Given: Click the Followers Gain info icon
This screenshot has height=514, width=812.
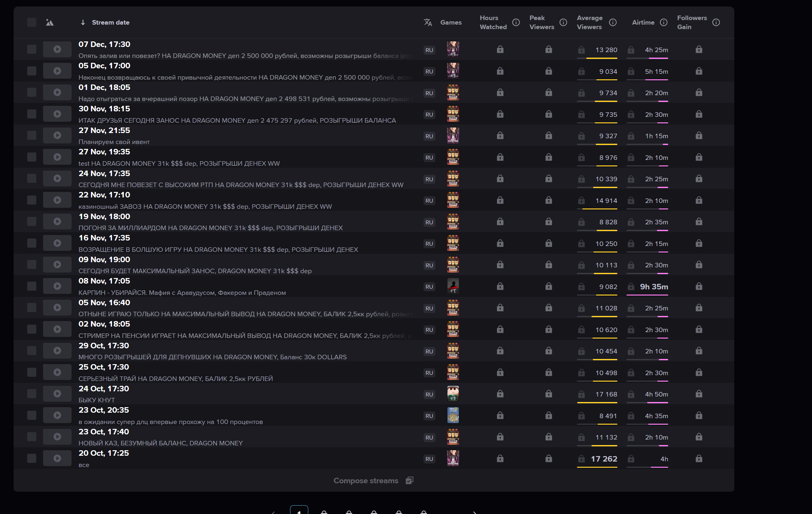Looking at the screenshot, I should click(716, 22).
